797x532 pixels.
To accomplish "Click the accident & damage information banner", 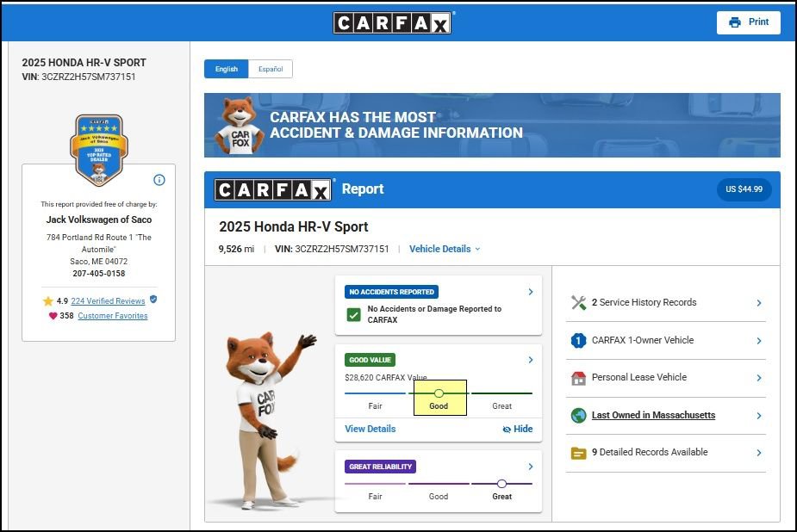I will point(492,126).
